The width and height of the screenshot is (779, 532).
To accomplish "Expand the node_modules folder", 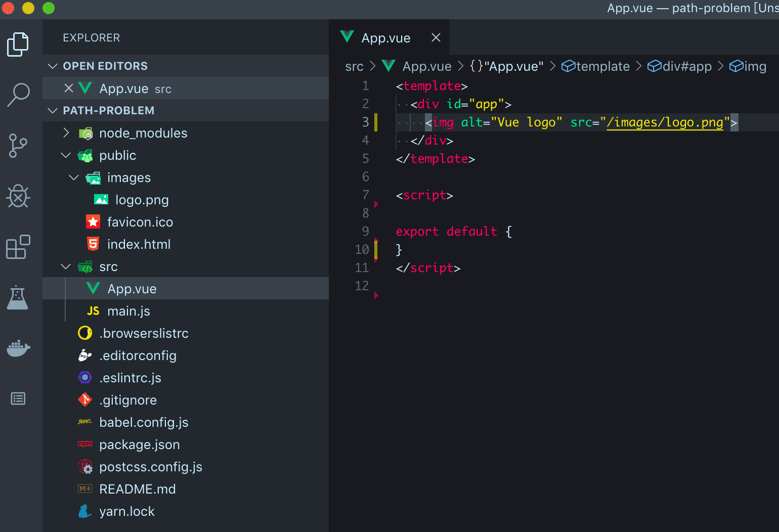I will 66,133.
